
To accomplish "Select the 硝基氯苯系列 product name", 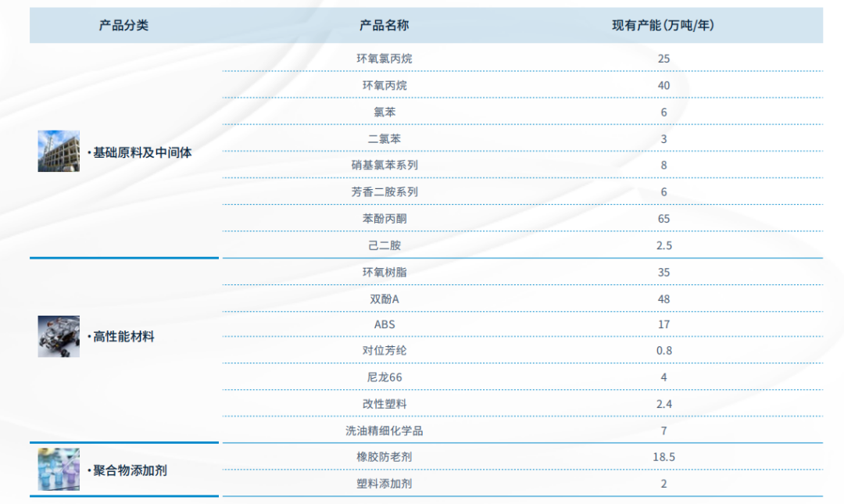I will (x=384, y=166).
